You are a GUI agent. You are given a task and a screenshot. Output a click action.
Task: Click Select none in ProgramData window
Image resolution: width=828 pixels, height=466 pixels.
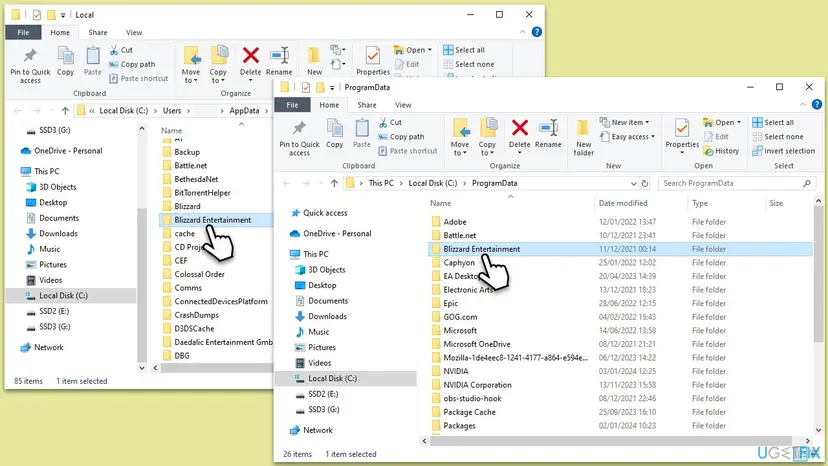pyautogui.click(x=778, y=136)
